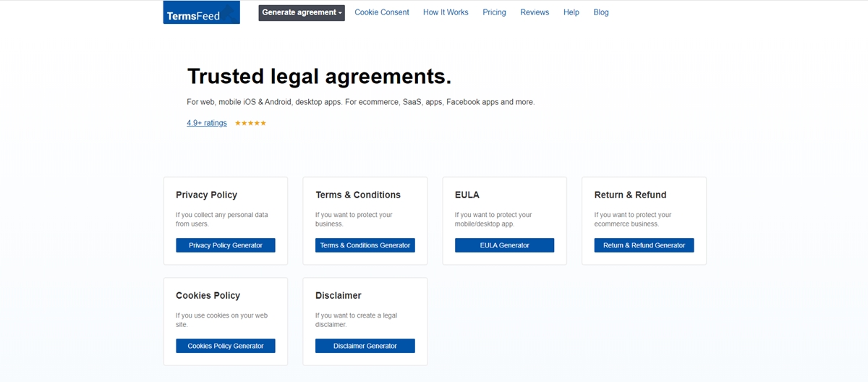This screenshot has width=868, height=382.
Task: Select the Cookies Policy card heading
Action: 208,295
